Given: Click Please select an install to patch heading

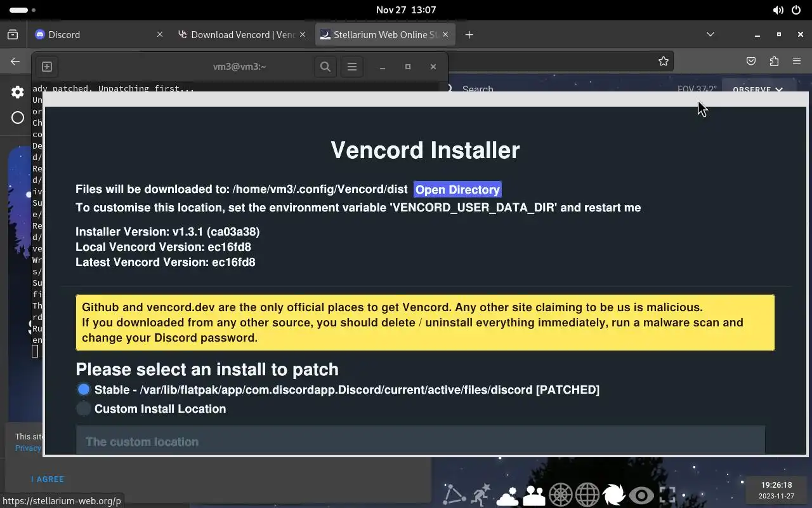Looking at the screenshot, I should 207,370.
